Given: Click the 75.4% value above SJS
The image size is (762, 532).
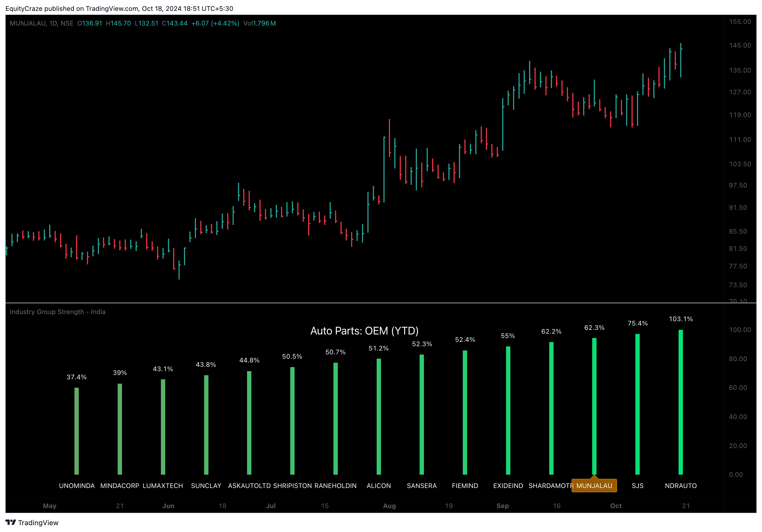Looking at the screenshot, I should pos(638,323).
